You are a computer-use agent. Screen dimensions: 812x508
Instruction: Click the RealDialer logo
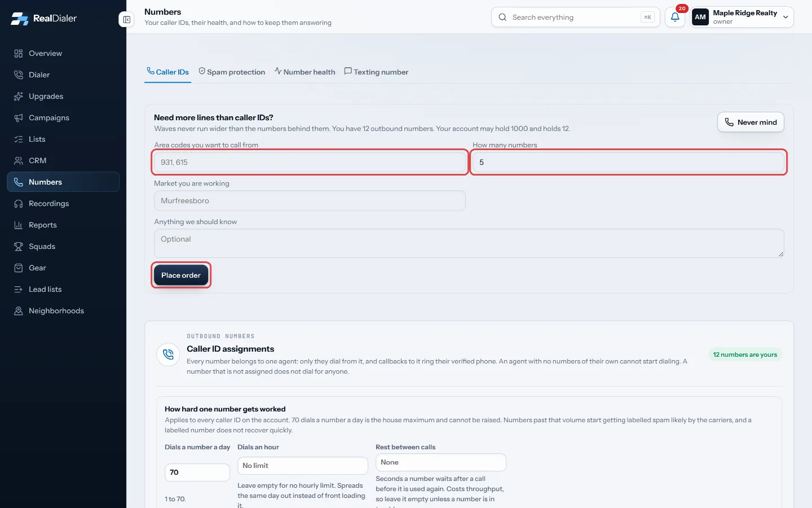pyautogui.click(x=43, y=18)
